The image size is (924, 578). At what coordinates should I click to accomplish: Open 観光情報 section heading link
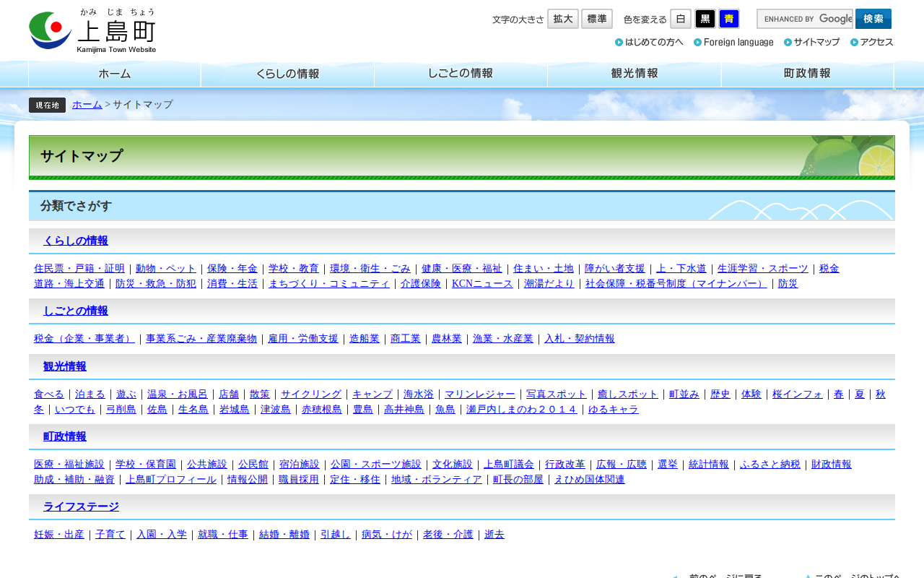65,366
